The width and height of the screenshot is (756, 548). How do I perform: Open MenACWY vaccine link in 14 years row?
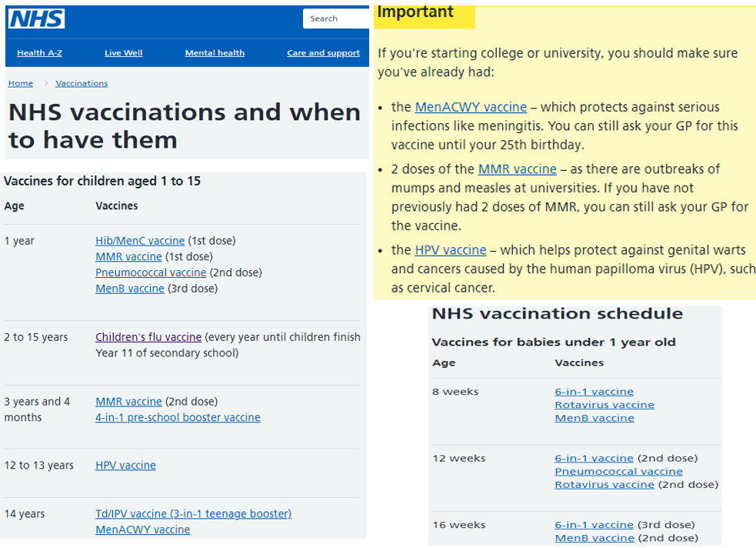click(143, 530)
